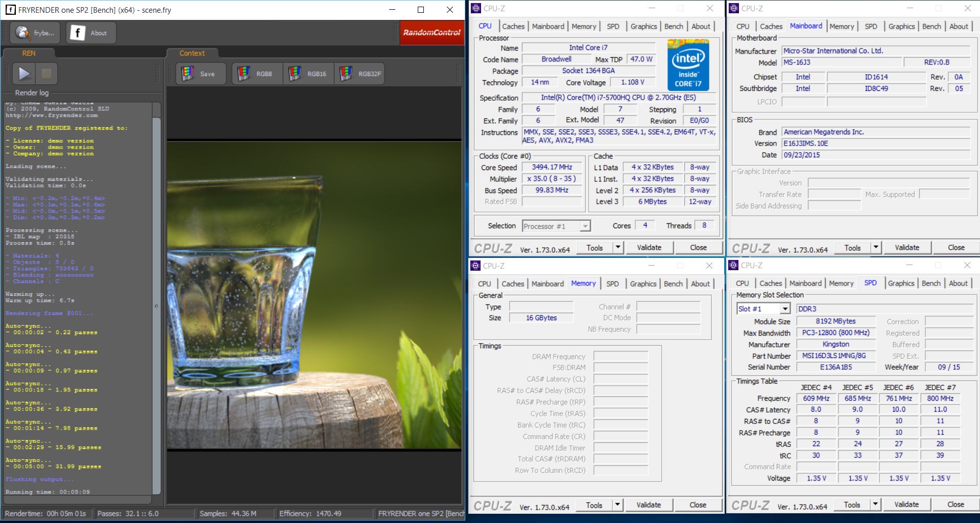Image resolution: width=980 pixels, height=523 pixels.
Task: Click the memory Size 16 GBytes field
Action: coord(541,318)
